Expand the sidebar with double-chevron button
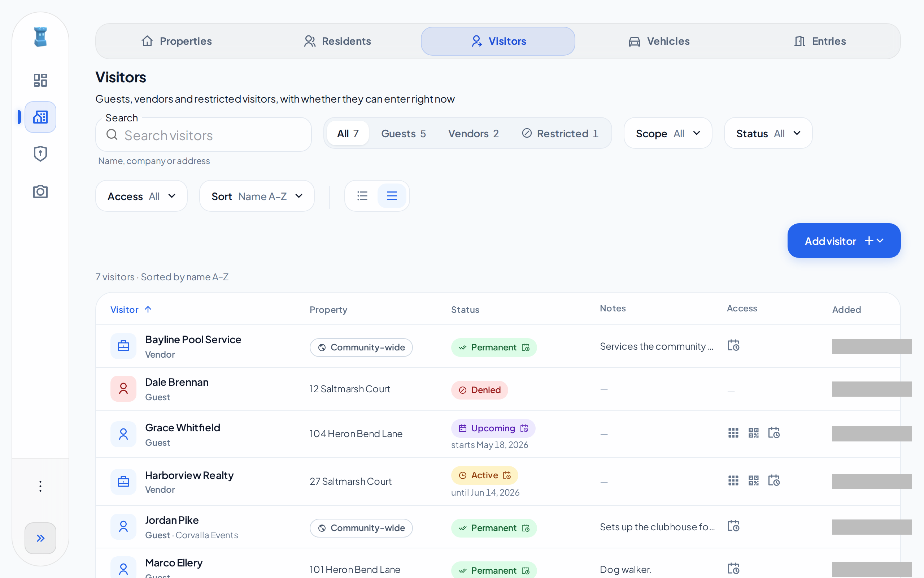Viewport: 924px width, 578px height. 40,538
